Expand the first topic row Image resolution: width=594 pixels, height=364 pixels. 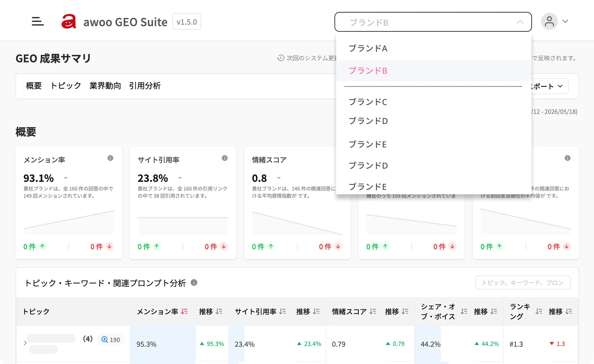click(25, 343)
